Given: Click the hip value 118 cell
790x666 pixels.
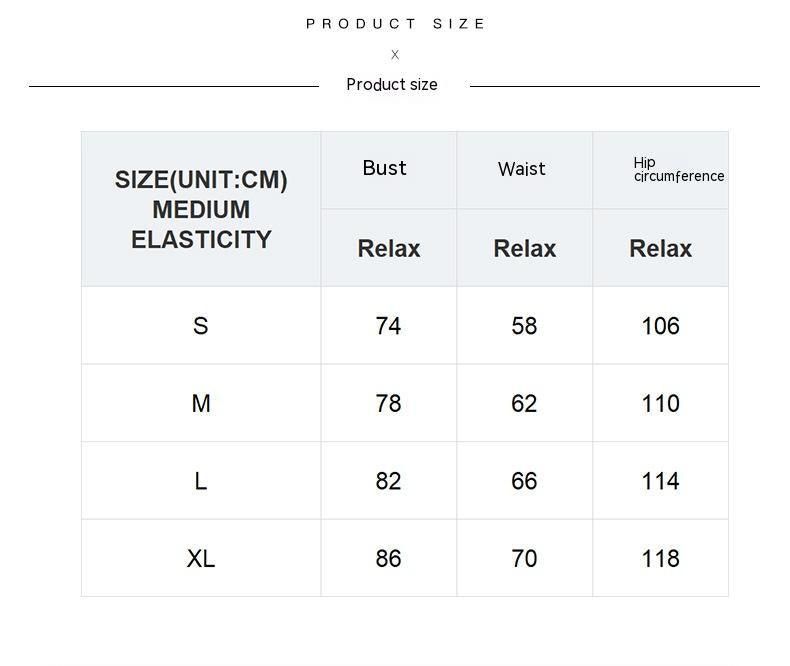Looking at the screenshot, I should coord(660,559).
